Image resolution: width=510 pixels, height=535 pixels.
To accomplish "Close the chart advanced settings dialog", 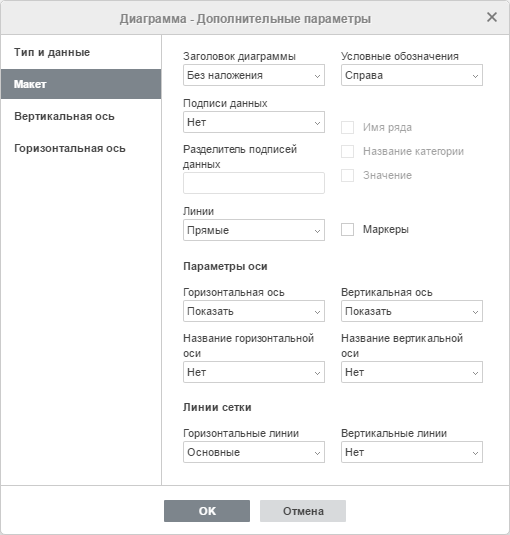I will pos(492,17).
